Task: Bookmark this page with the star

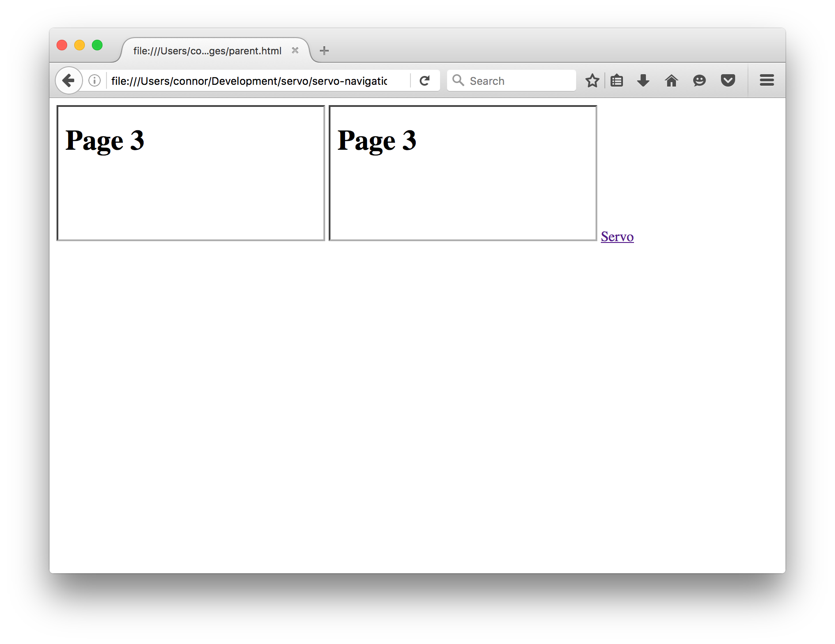Action: (x=592, y=81)
